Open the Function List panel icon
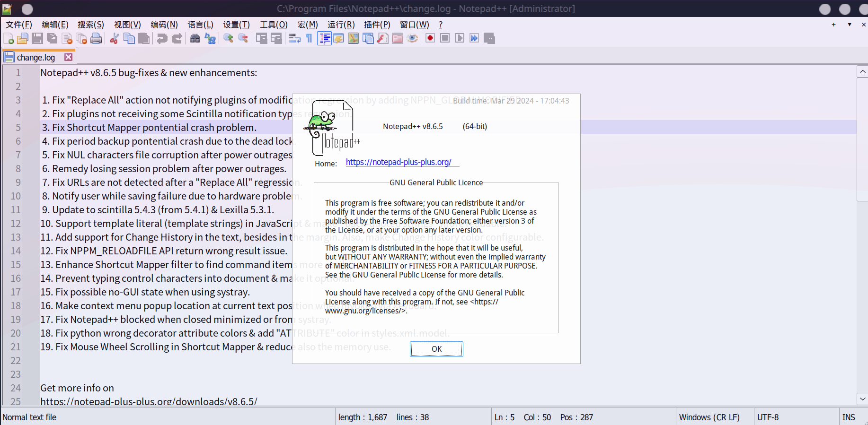868x425 pixels. (x=383, y=38)
